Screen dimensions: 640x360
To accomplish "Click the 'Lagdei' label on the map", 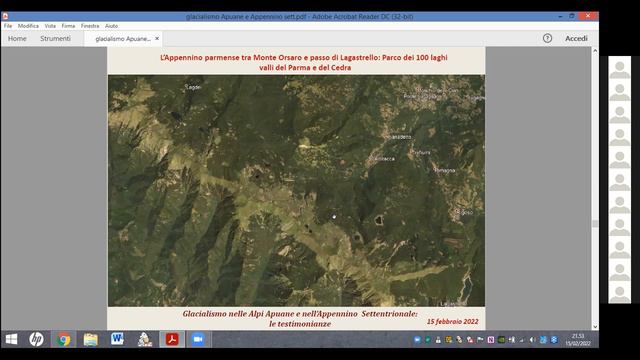I will point(193,87).
